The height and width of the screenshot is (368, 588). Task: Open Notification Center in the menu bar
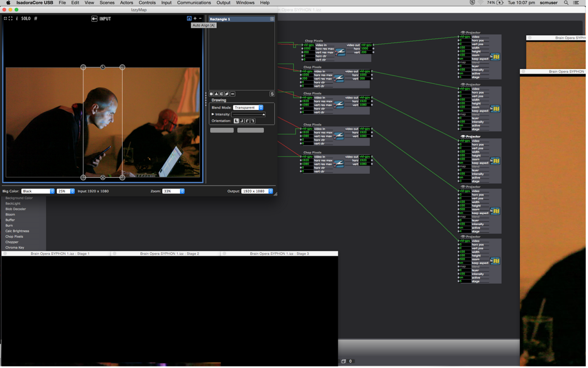[576, 3]
